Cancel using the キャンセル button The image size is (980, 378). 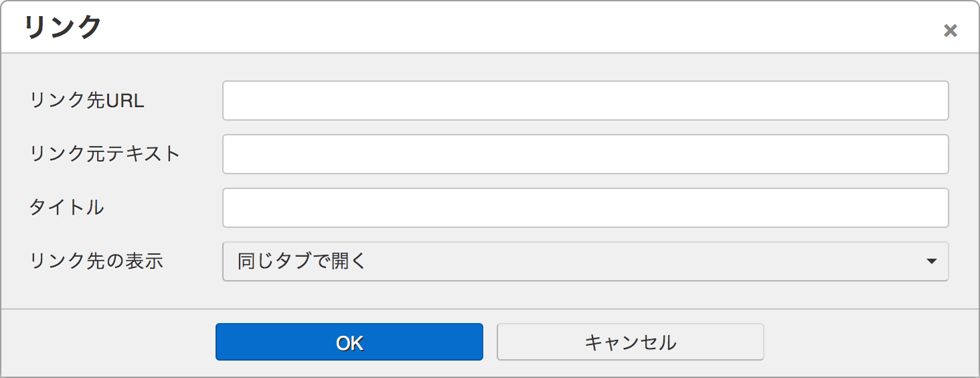click(x=631, y=342)
